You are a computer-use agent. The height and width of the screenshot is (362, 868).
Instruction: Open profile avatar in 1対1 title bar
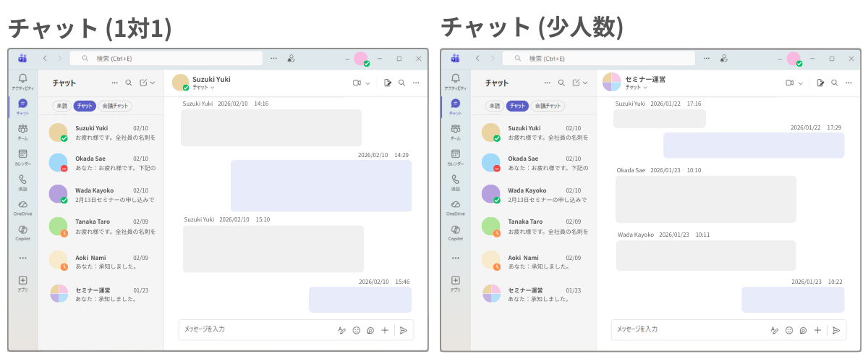click(x=361, y=59)
